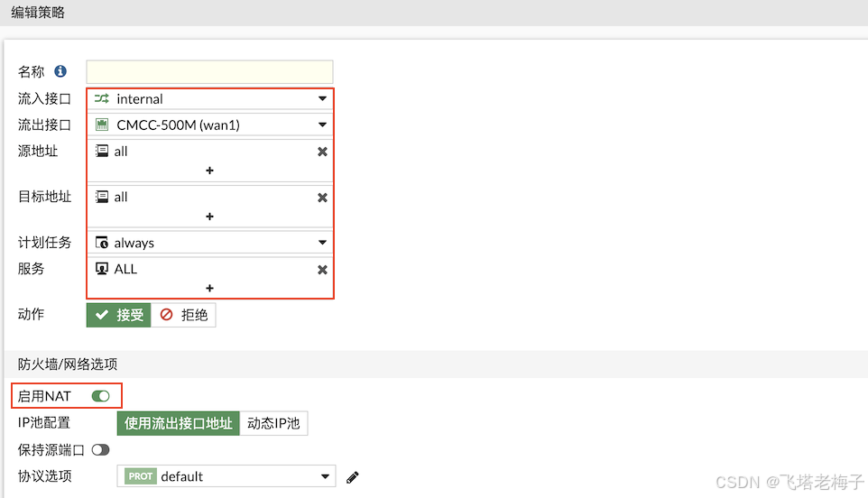Choose 动态IP池 option
Image resolution: width=868 pixels, height=498 pixels.
click(273, 423)
